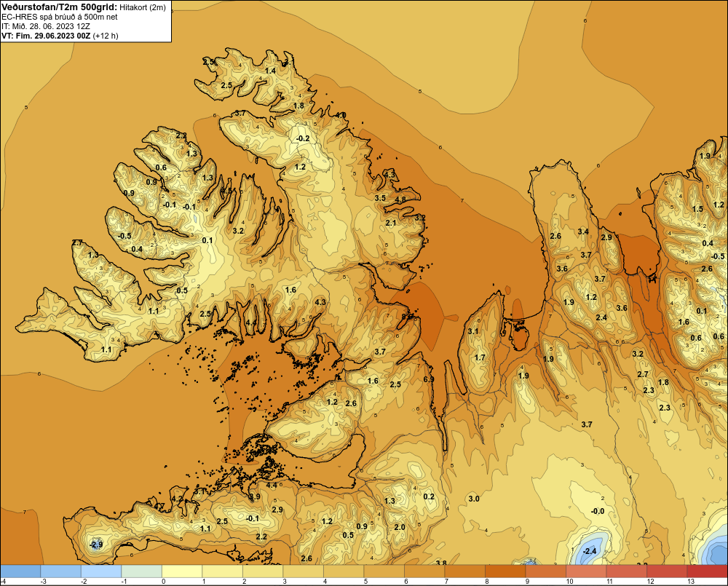The height and width of the screenshot is (586, 728).
Task: Pick the legend color band between 12 and 13
Action: pyautogui.click(x=667, y=571)
